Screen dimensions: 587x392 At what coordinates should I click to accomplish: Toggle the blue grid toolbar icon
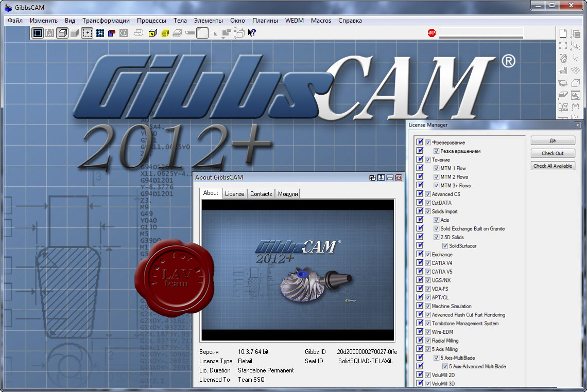(x=99, y=33)
